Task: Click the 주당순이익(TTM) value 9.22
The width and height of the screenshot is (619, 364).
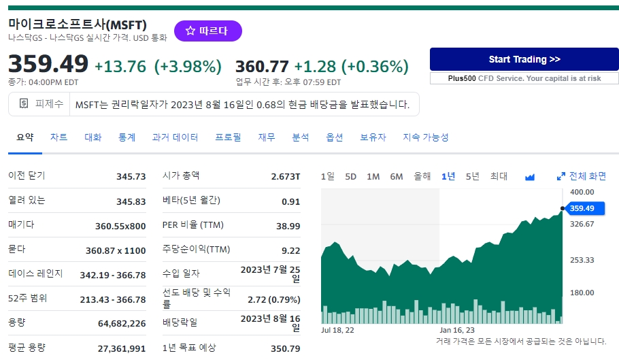Action: pyautogui.click(x=291, y=250)
